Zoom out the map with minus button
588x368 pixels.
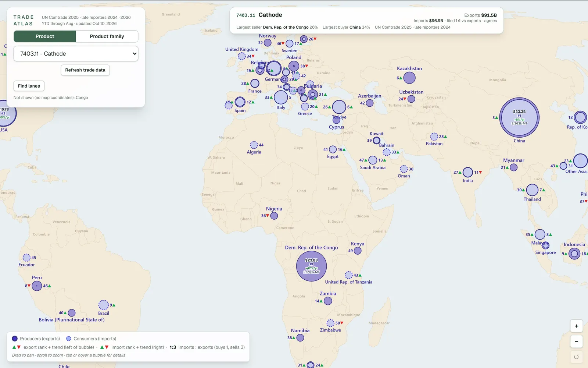tap(576, 342)
